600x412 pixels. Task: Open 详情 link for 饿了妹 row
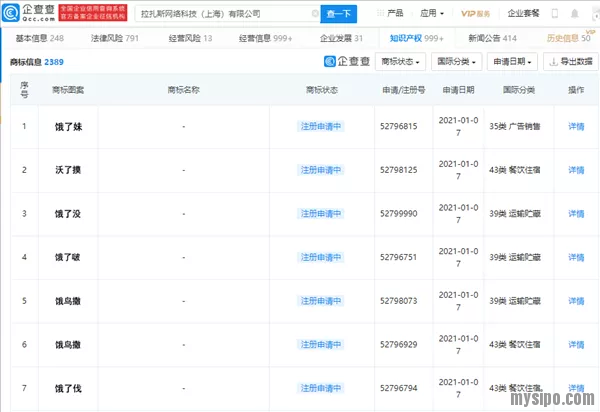point(576,127)
